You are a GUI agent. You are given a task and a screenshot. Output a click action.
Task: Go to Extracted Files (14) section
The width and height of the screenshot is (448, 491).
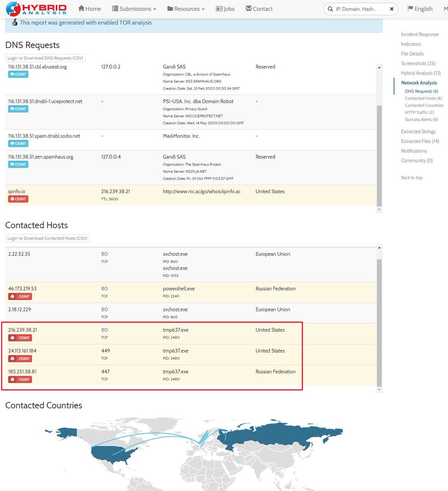point(420,141)
